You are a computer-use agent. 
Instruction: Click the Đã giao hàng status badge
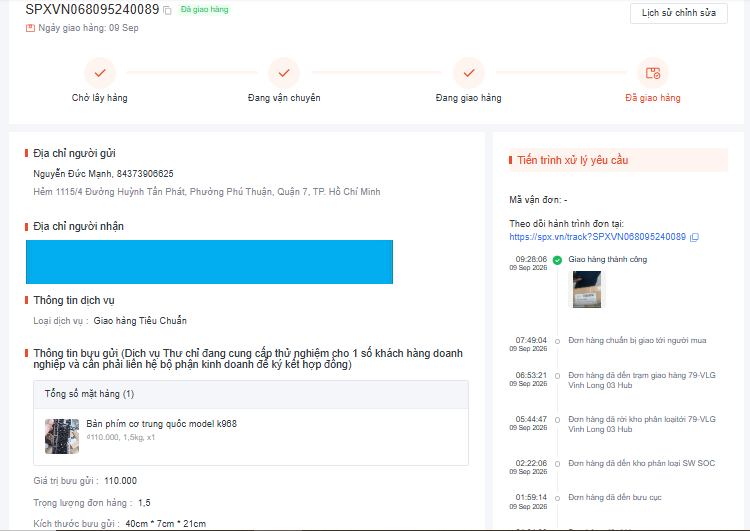point(205,10)
